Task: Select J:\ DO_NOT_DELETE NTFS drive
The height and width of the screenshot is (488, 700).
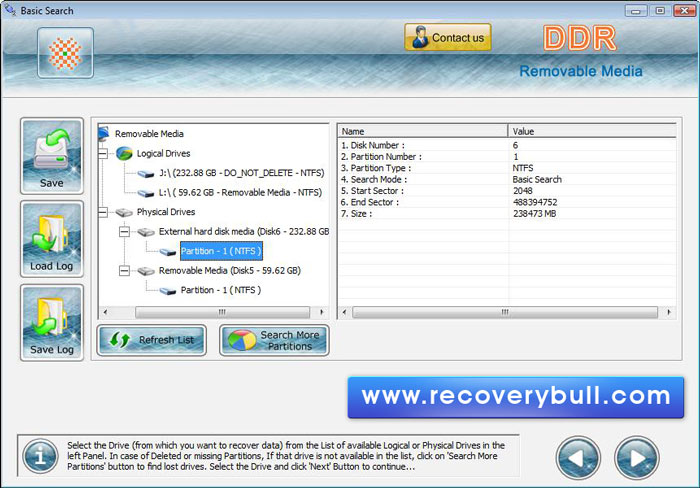Action: pos(242,173)
